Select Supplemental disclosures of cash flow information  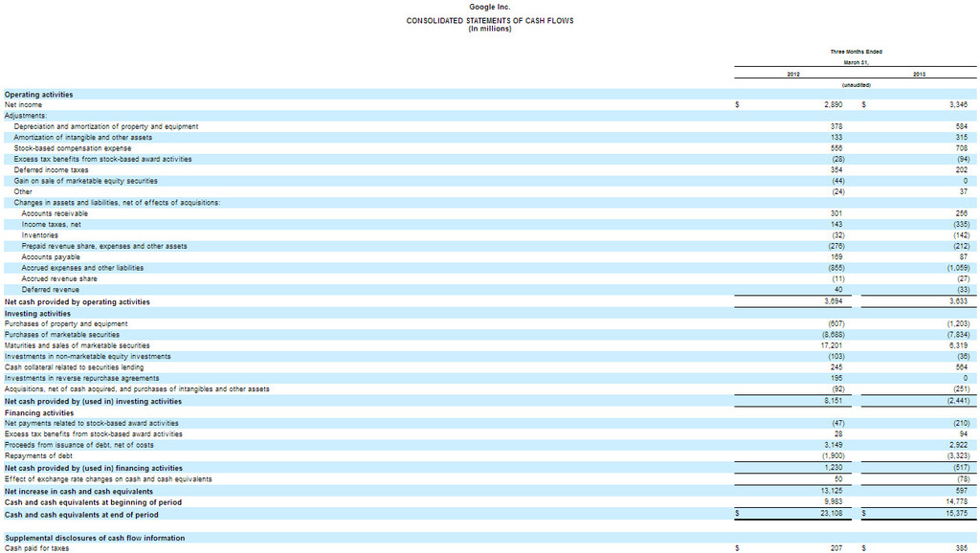click(x=95, y=538)
